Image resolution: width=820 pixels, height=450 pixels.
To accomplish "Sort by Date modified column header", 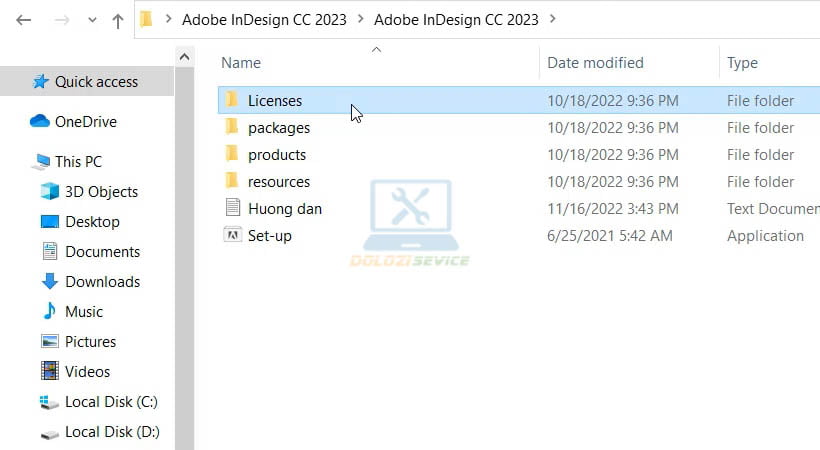I will coord(596,63).
